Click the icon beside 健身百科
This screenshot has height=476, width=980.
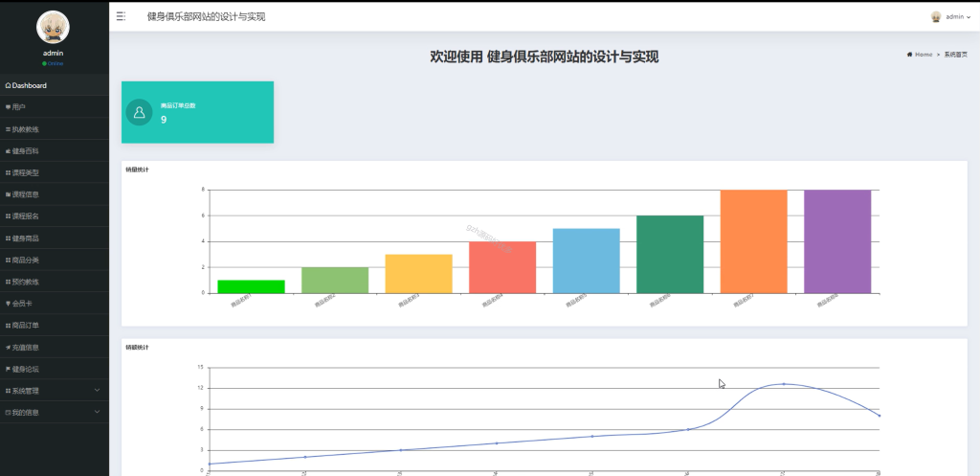[x=8, y=151]
